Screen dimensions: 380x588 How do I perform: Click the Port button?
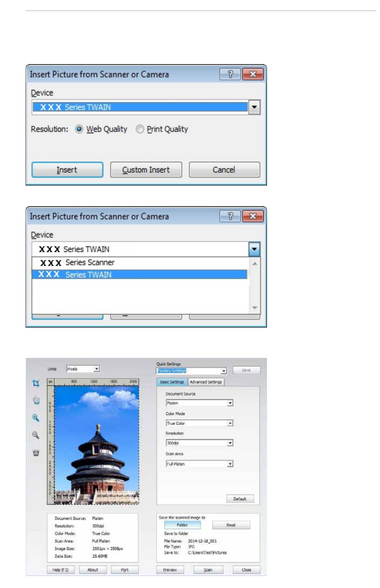pyautogui.click(x=125, y=570)
